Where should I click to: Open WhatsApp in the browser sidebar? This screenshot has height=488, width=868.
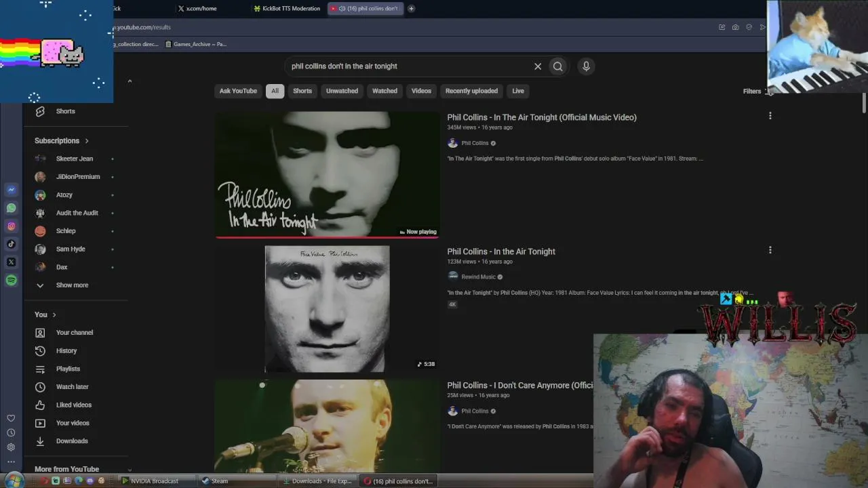click(11, 208)
